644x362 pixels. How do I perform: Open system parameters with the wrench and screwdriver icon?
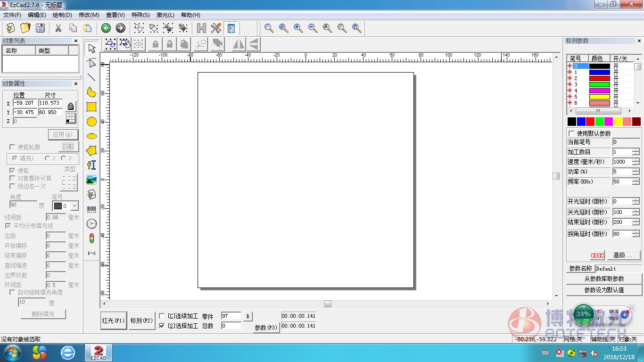(216, 28)
